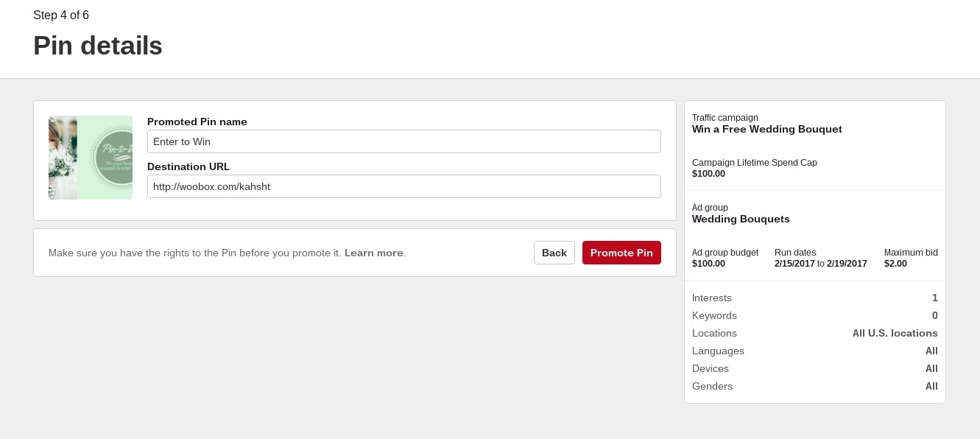The height and width of the screenshot is (439, 980).
Task: Click the Traffic campaign label
Action: [x=725, y=118]
